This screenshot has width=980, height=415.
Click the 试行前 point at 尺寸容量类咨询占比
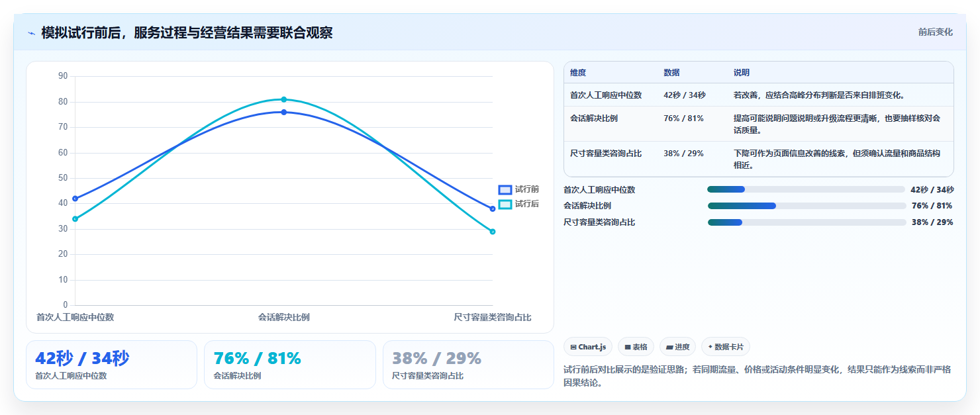point(493,209)
